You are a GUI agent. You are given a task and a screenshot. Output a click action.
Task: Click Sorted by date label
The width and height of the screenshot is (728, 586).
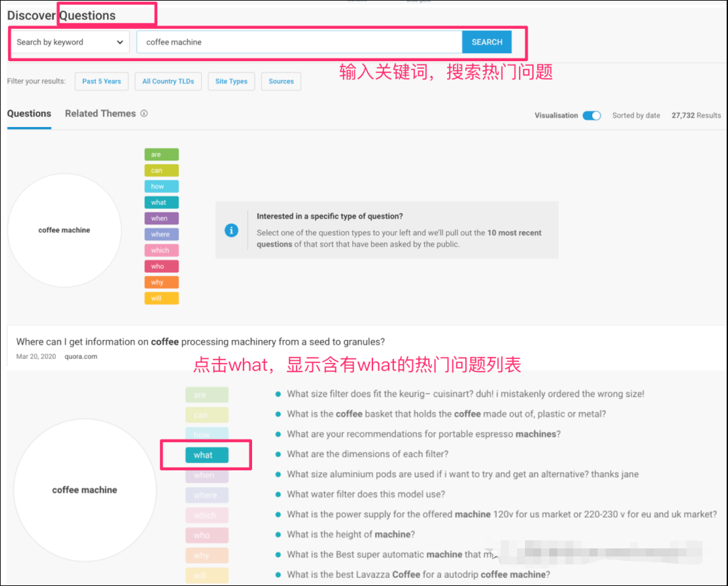tap(636, 116)
